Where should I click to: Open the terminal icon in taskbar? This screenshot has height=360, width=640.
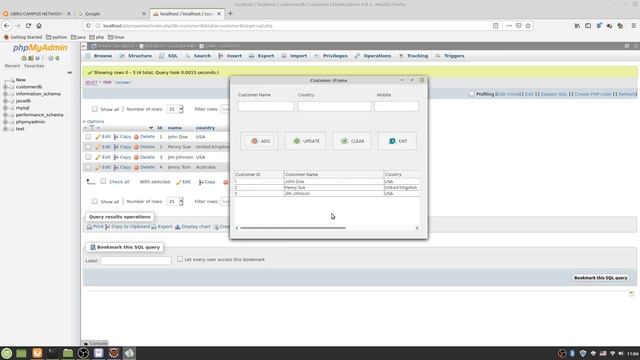[x=52, y=353]
